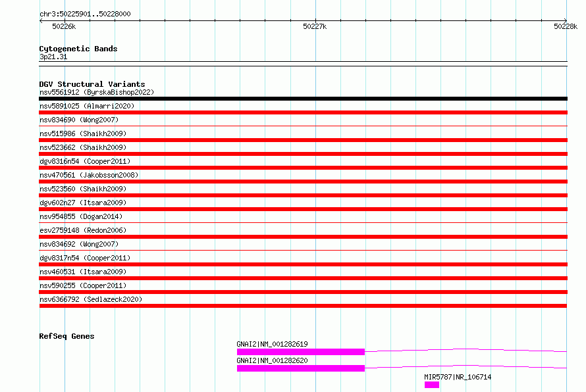This screenshot has width=586, height=392.
Task: Click the MIR5787|NR_106714 gene label
Action: tap(458, 377)
